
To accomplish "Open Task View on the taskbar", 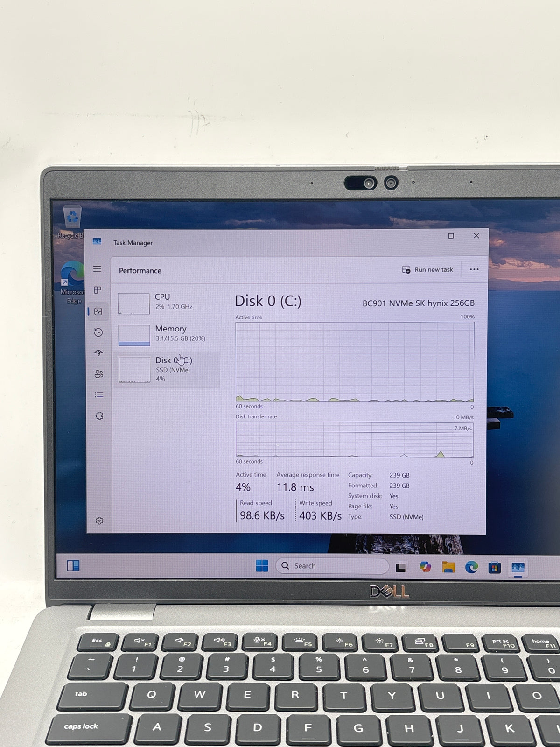I will click(401, 567).
